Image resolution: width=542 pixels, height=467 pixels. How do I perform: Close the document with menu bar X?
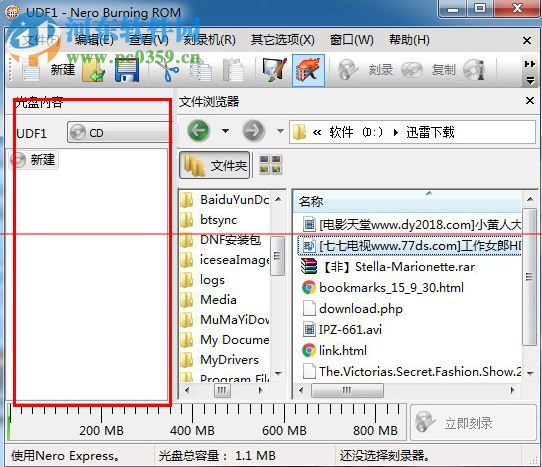527,40
